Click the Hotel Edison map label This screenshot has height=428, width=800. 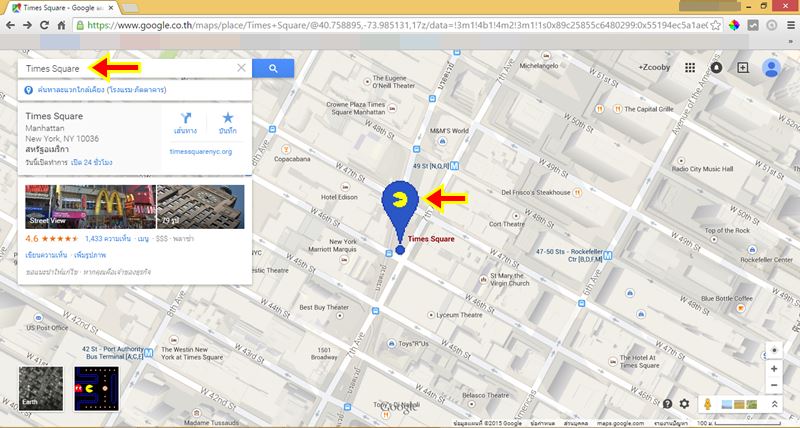coord(339,197)
